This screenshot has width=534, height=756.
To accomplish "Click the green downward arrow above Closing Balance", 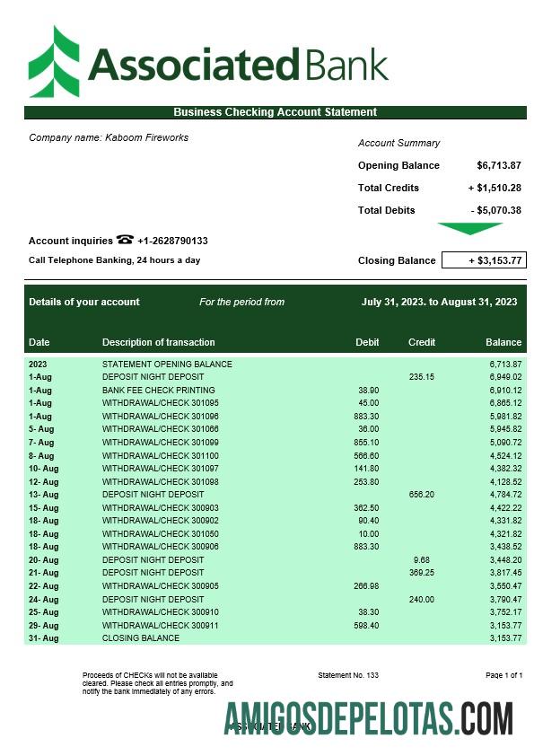I will 470,229.
